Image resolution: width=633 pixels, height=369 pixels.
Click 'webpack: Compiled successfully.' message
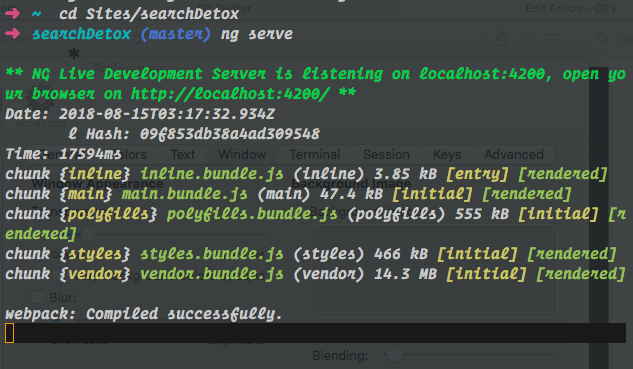[x=144, y=314]
